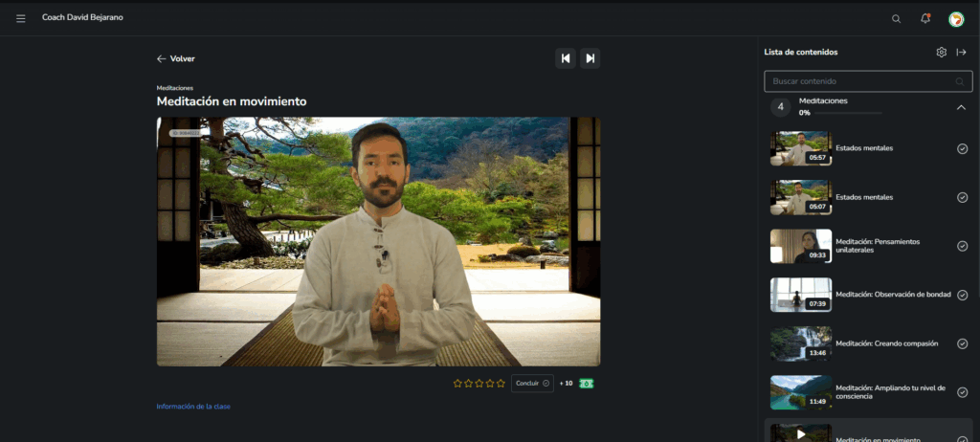The height and width of the screenshot is (442, 980).
Task: Select title 'Meditación: Observación de bondad'
Action: [893, 295]
